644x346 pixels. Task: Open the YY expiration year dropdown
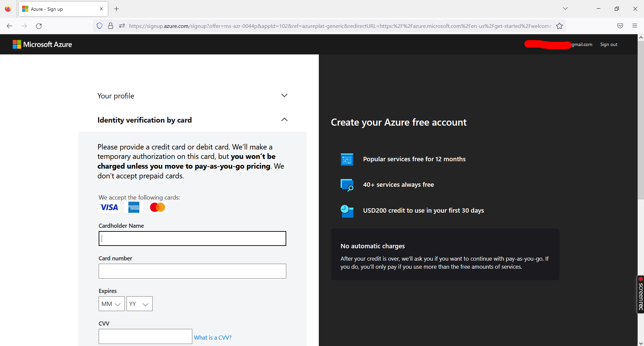coord(139,303)
